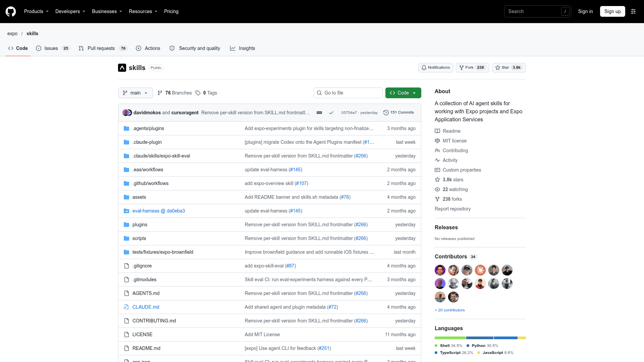Image resolution: width=644 pixels, height=362 pixels.
Task: Expand the Products navigation menu
Action: [36, 11]
